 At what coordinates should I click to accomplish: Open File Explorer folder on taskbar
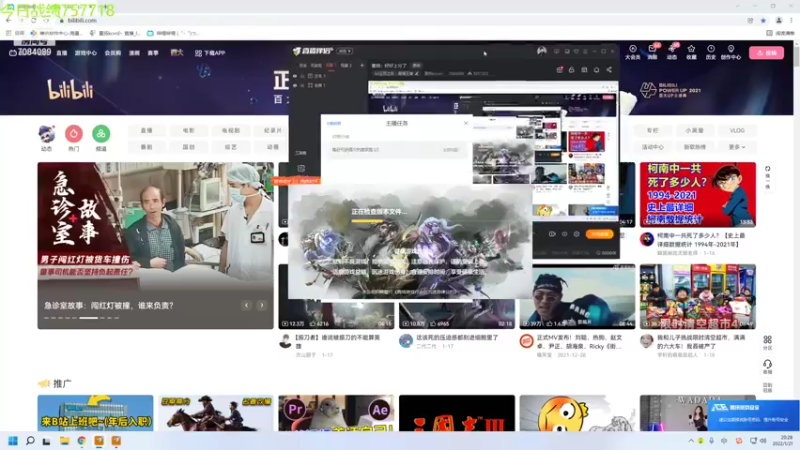tap(64, 441)
